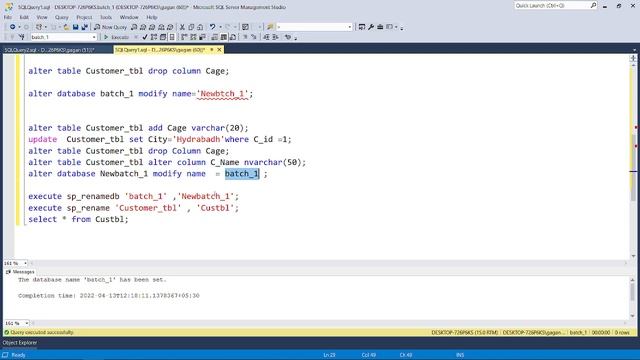This screenshot has height=360, width=640.
Task: Pin the SQLQuery1.sql tab
Action: click(211, 50)
